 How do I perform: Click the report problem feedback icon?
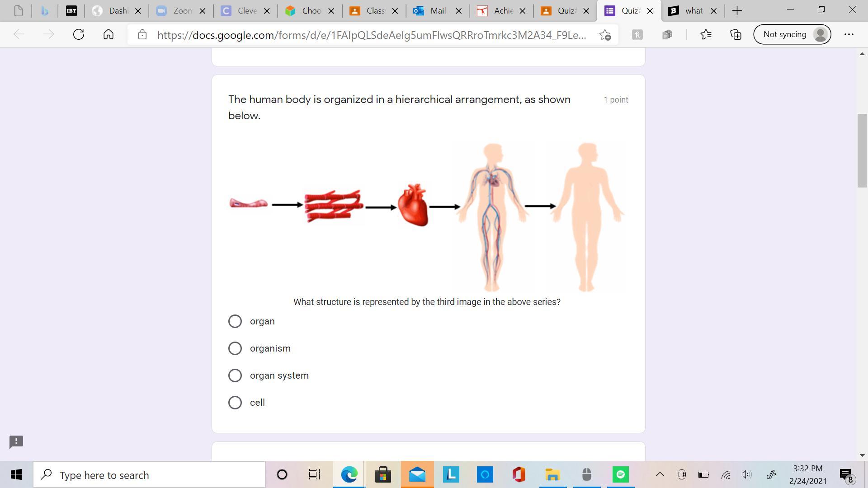click(x=16, y=441)
